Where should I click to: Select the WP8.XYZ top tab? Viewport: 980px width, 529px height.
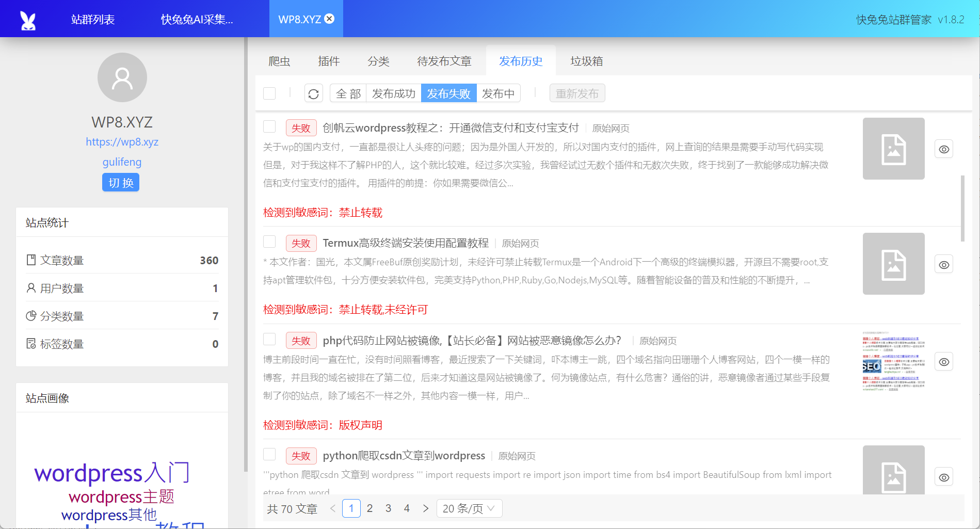(x=300, y=20)
